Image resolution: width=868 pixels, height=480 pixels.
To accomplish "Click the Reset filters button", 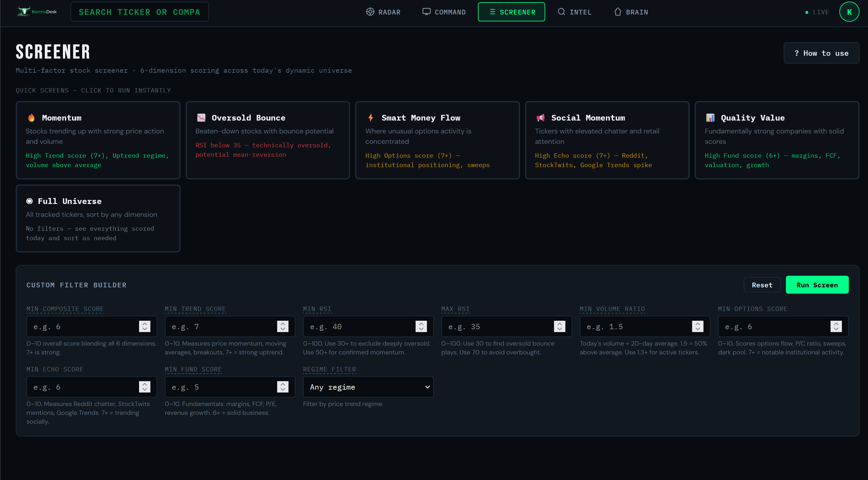I will (762, 285).
